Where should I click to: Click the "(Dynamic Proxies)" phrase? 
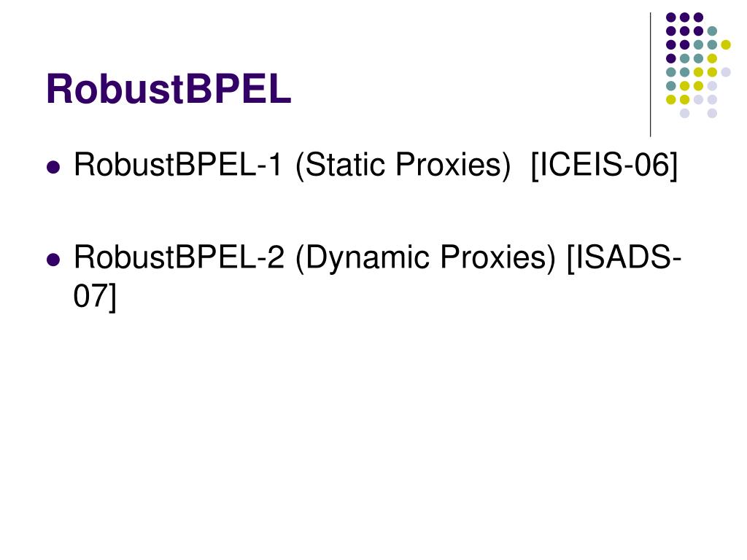[425, 260]
